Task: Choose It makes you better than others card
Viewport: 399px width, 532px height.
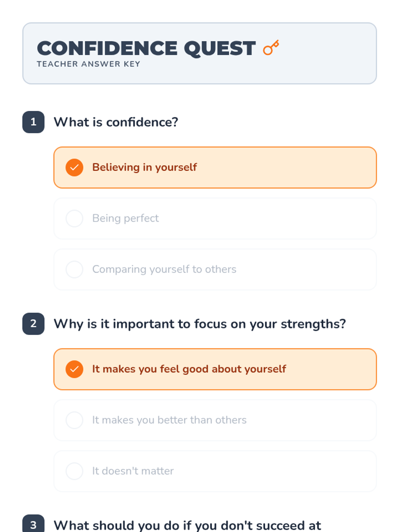Action: 215,420
